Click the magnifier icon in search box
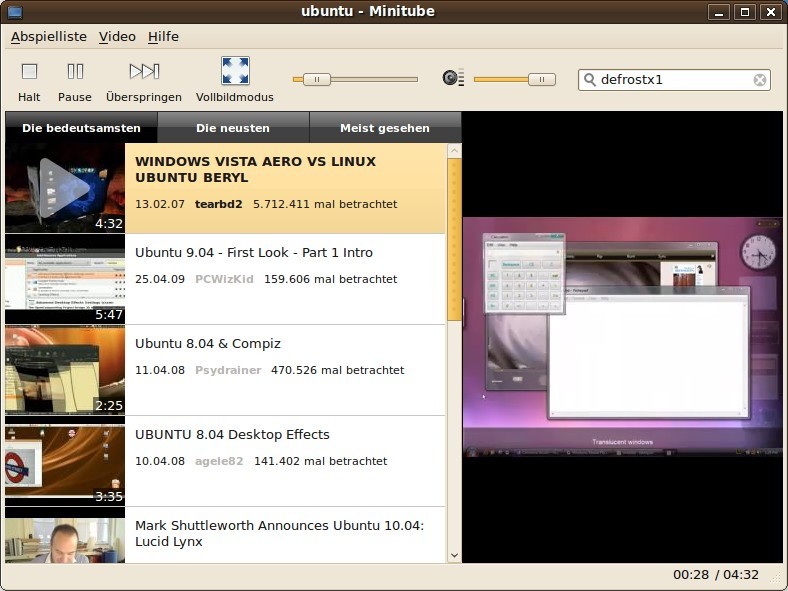 [x=590, y=80]
